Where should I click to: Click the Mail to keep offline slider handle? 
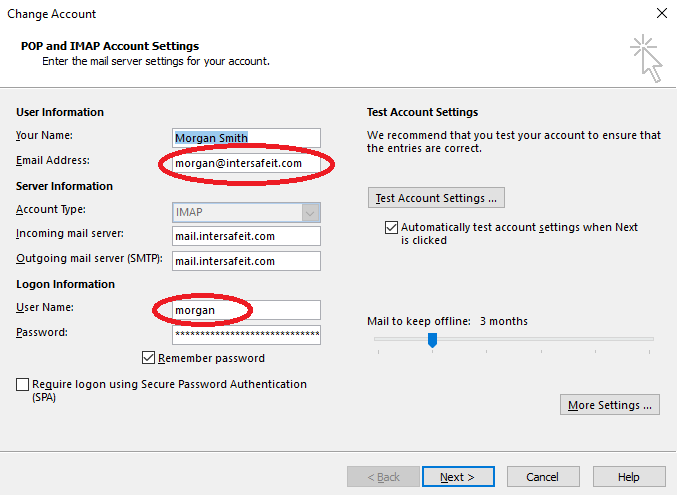click(x=432, y=340)
